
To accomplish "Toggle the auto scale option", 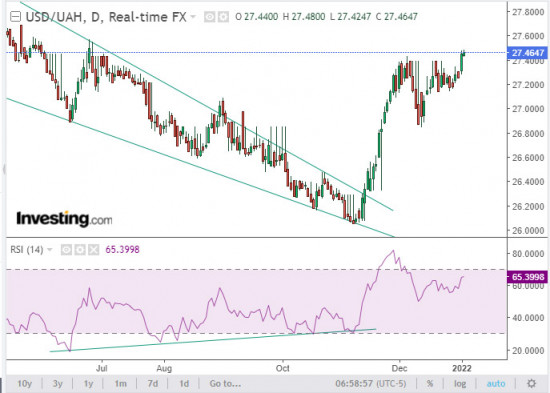I will coord(496,384).
